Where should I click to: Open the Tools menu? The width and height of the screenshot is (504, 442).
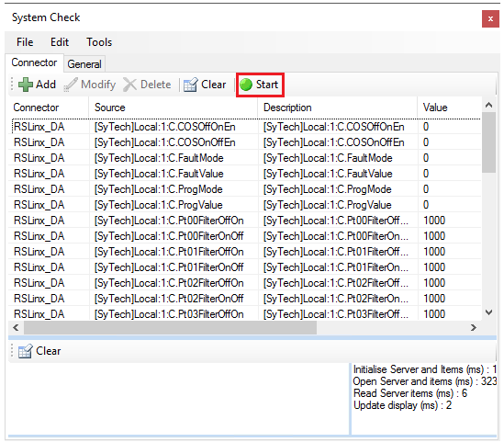pos(99,42)
